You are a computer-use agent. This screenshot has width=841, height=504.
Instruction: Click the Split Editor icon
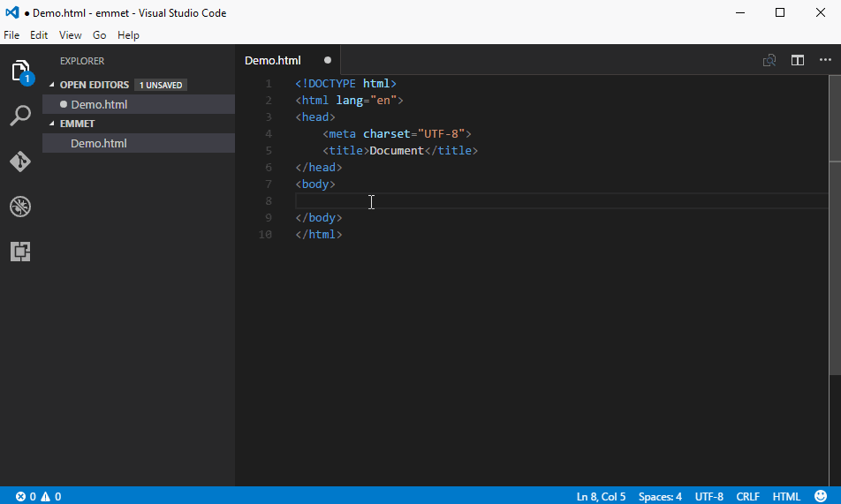tap(798, 60)
